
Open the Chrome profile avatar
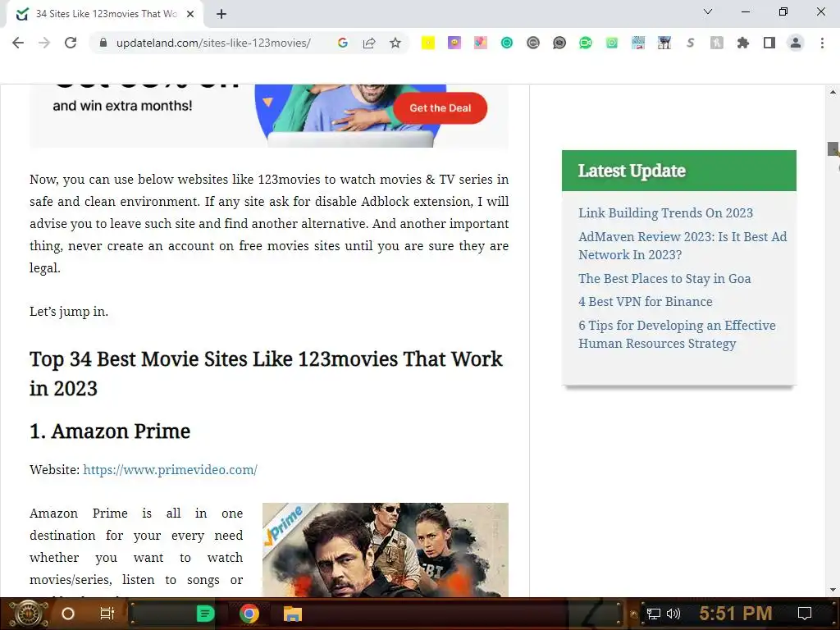(x=796, y=43)
